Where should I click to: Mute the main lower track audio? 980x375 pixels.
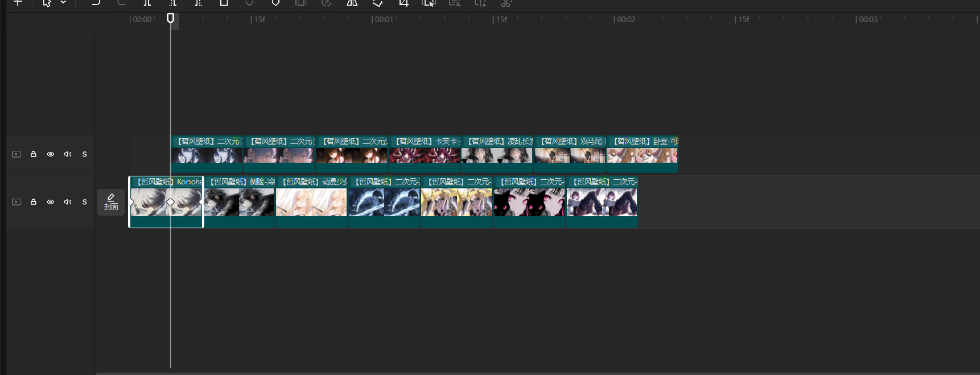[68, 202]
